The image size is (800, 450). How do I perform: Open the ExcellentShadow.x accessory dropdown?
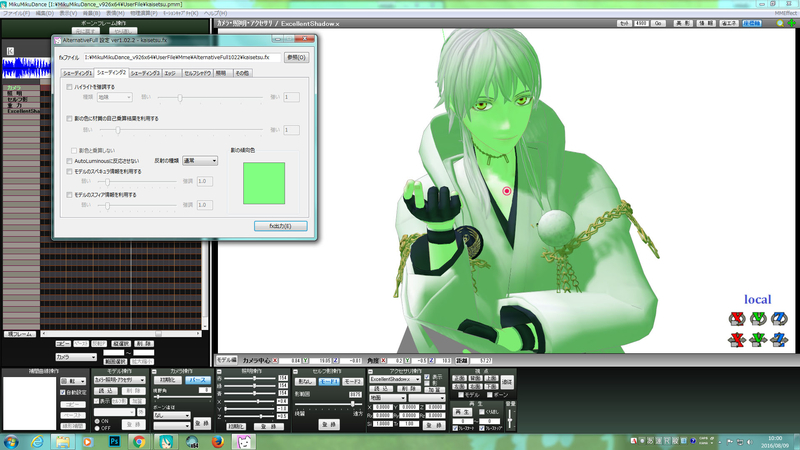click(395, 380)
